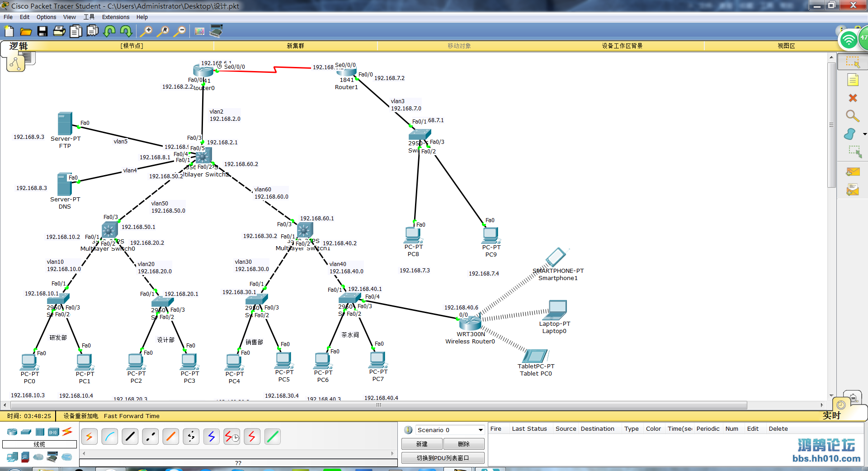Screen dimensions: 868x471
Task: Open the File menu
Action: [8, 17]
